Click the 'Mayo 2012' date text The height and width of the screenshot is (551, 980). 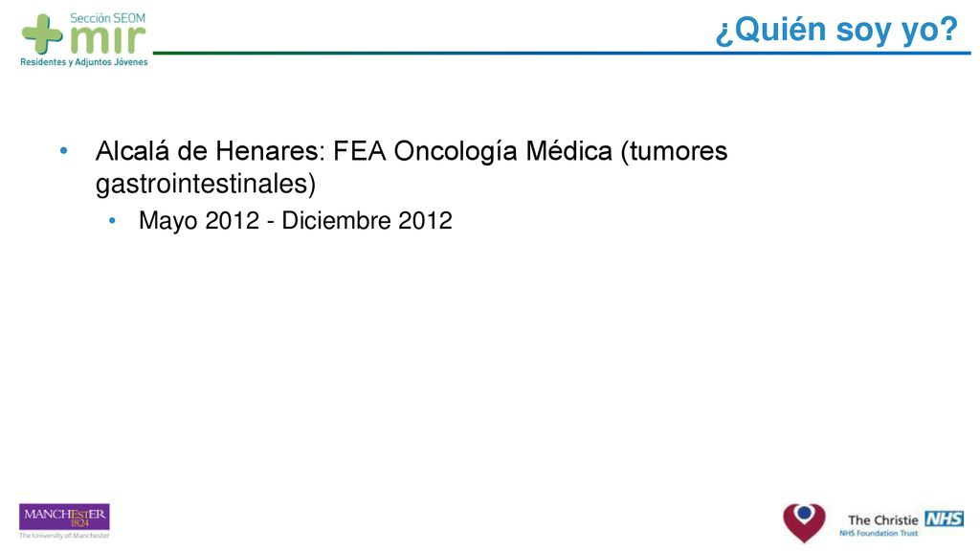[x=199, y=221]
